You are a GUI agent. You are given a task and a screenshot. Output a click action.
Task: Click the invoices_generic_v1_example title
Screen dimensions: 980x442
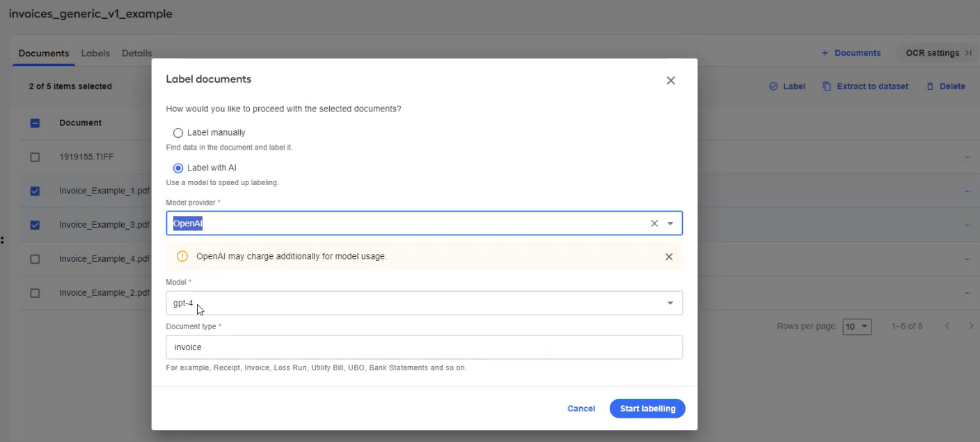pyautogui.click(x=90, y=14)
